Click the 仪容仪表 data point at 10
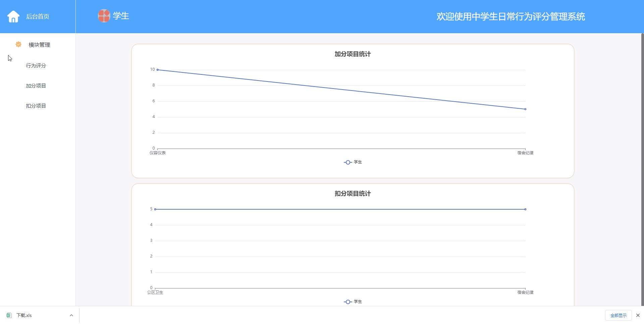 tap(158, 70)
